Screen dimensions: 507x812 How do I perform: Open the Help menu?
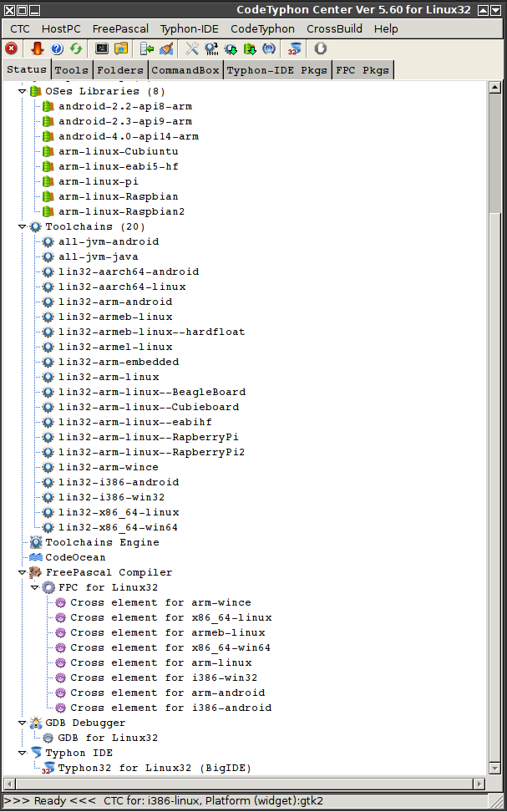click(386, 29)
